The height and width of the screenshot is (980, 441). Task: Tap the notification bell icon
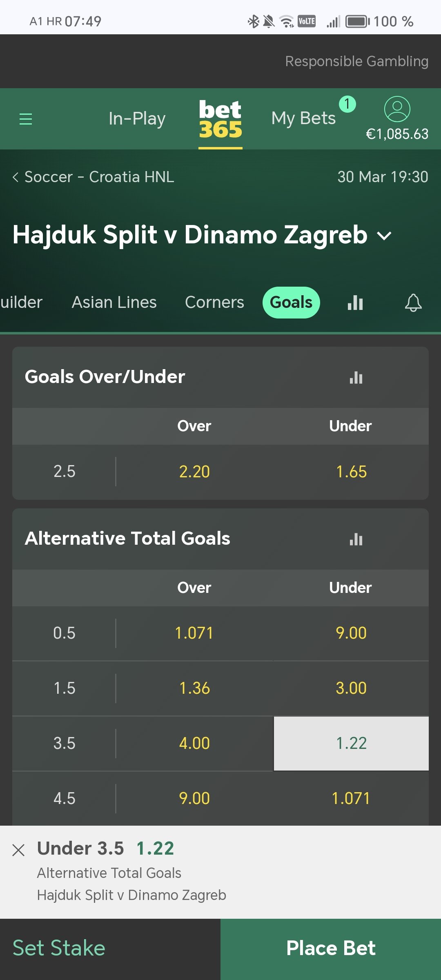(413, 303)
